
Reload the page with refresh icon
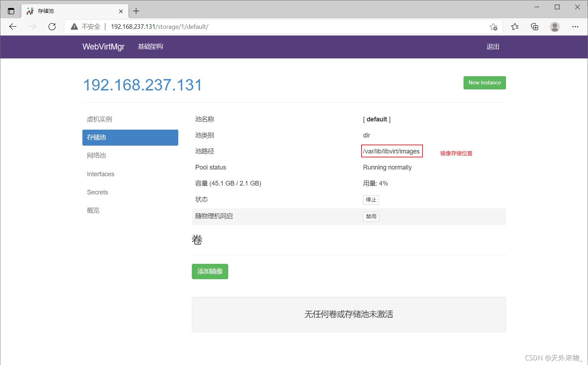(52, 27)
